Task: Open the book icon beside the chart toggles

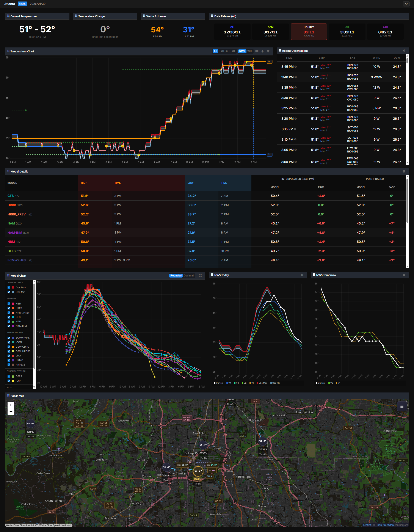Action: click(257, 51)
